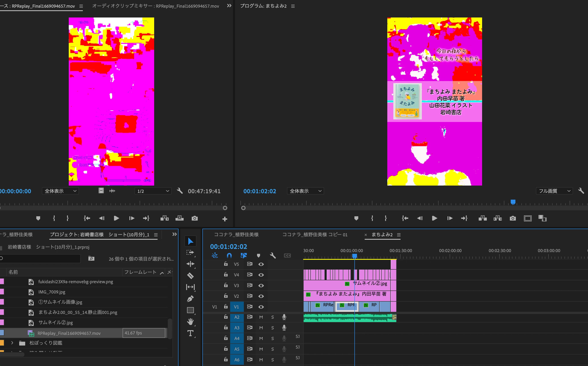Click the Program monitor playhead marker

tap(513, 202)
